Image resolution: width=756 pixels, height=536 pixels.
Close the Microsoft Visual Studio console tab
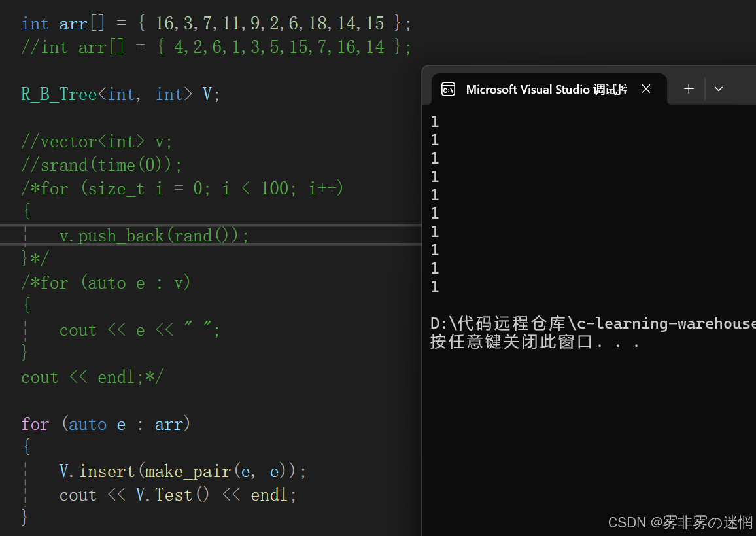[x=646, y=89]
